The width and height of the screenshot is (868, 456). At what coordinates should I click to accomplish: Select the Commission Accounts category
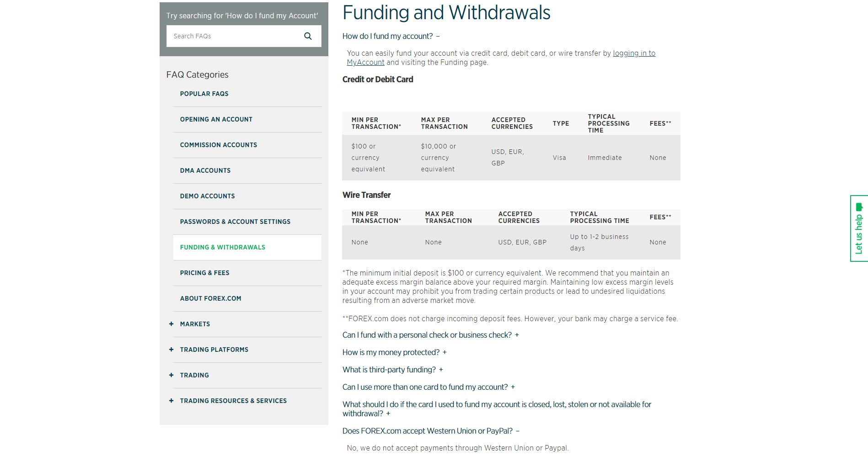[219, 145]
